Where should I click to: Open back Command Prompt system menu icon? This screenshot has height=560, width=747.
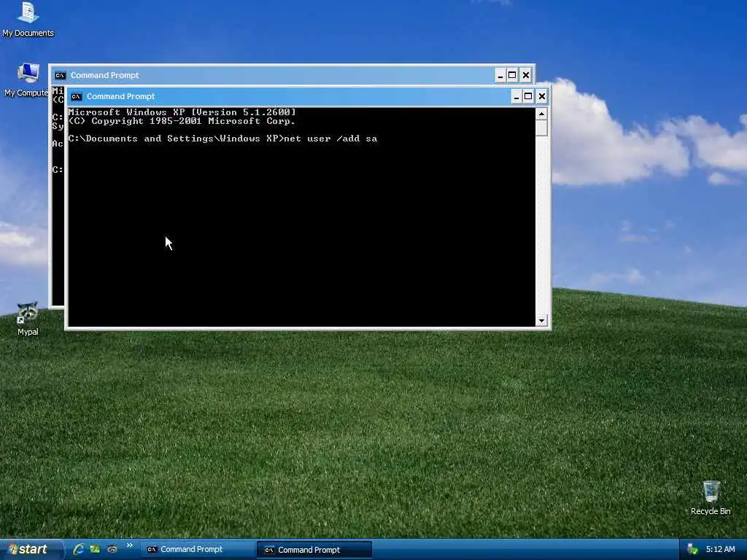pos(60,75)
